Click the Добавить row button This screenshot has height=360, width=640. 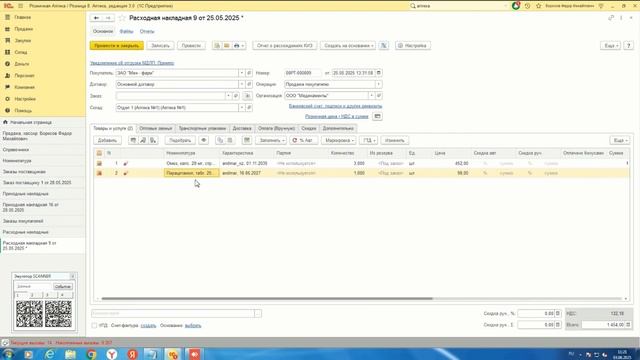pos(107,140)
